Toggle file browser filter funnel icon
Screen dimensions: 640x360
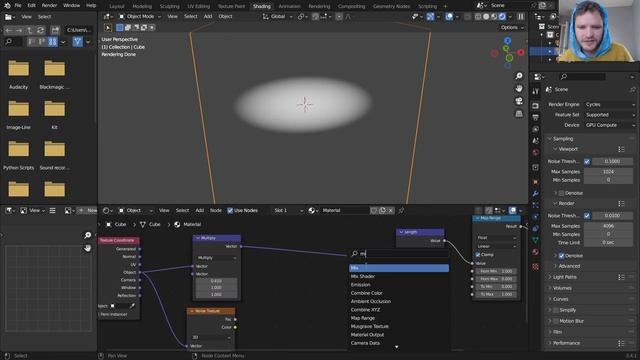[x=77, y=42]
